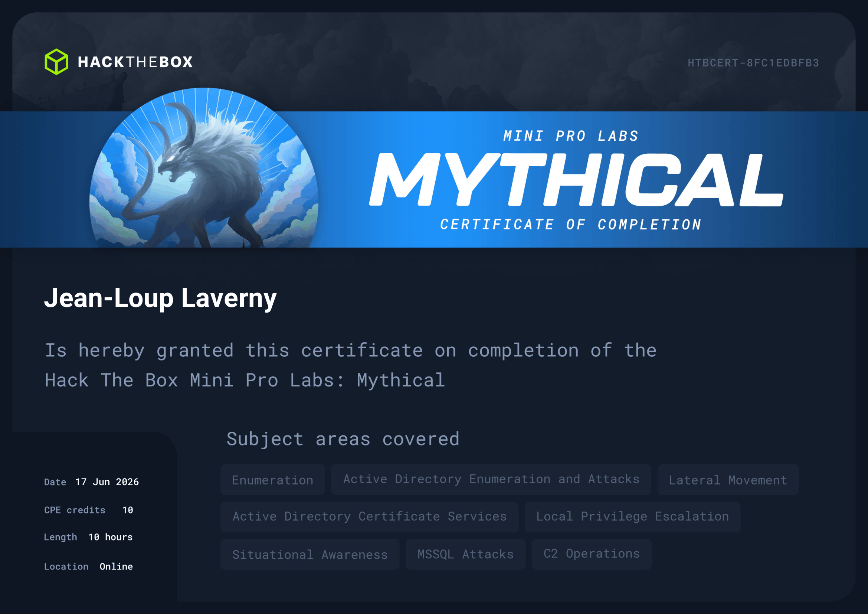Click the CERTIFICATE OF COMPLETION subtitle
This screenshot has width=868, height=614.
tap(571, 225)
